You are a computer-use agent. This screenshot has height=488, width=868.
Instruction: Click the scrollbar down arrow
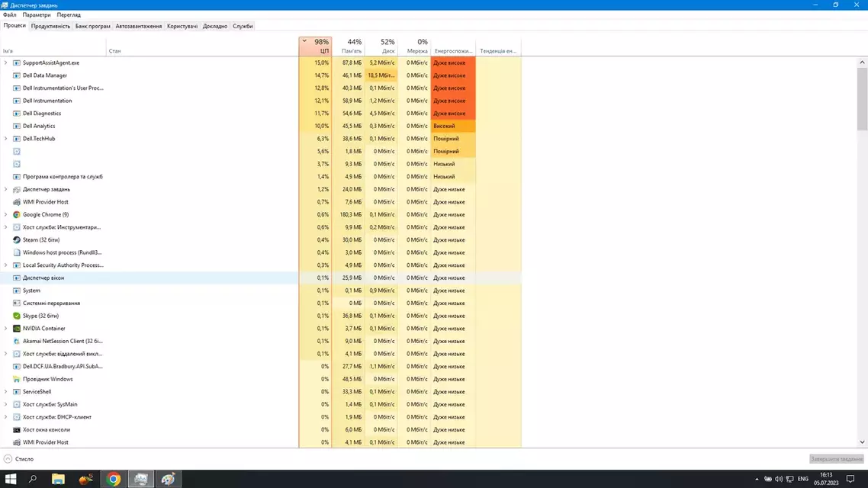click(862, 442)
